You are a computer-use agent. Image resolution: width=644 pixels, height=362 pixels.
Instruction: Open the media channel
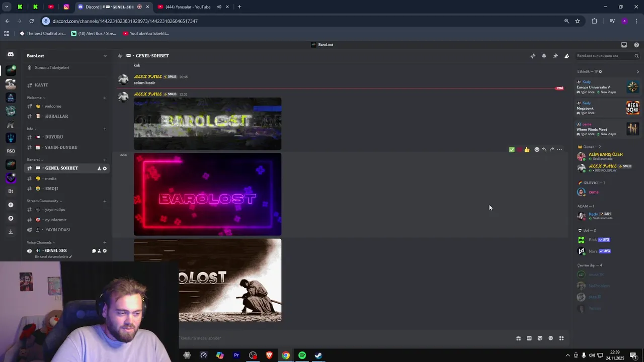[67, 178]
